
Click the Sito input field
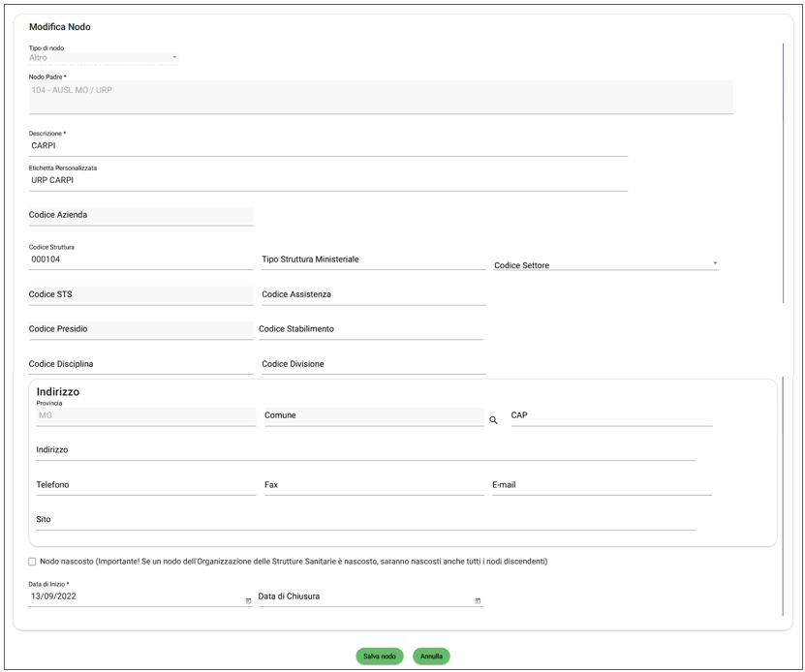(365, 520)
